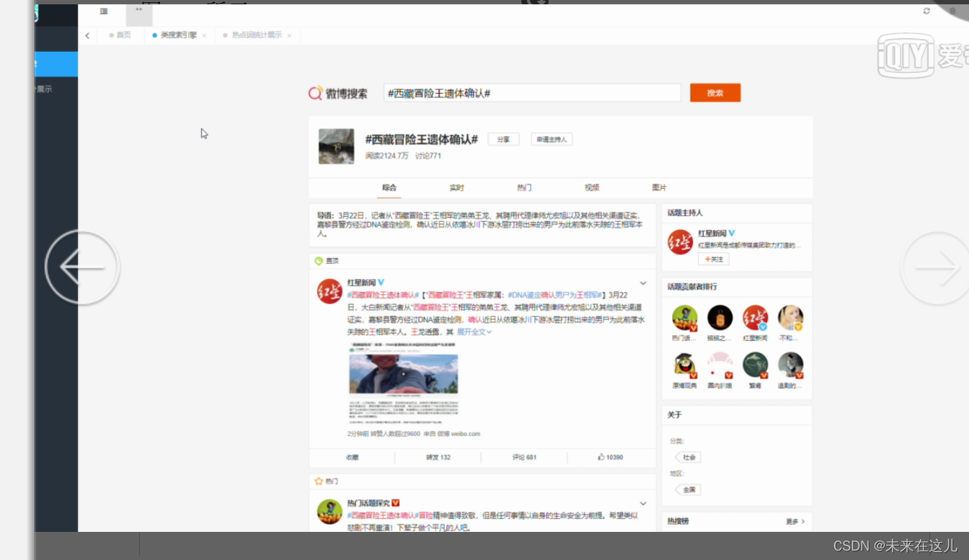
Task: Click the orange 搜索 button
Action: (715, 93)
